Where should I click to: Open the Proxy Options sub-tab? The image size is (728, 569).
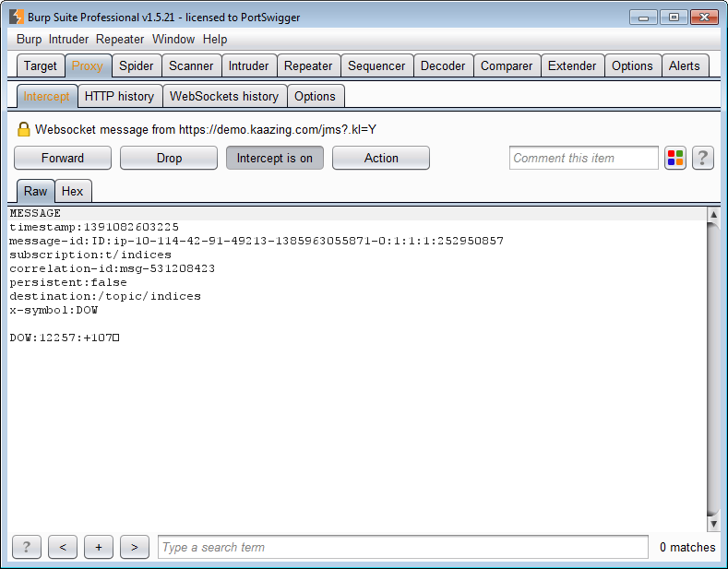(315, 96)
